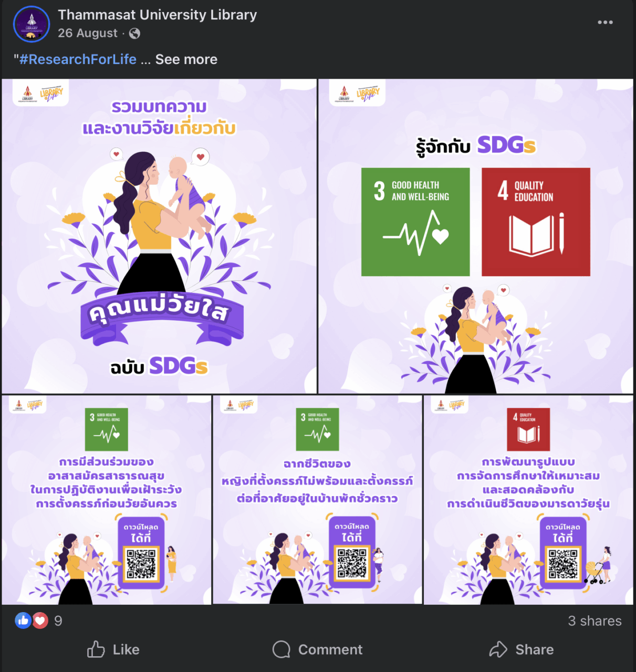This screenshot has height=672, width=636.
Task: Open the 26 August timestamp link
Action: coord(88,33)
